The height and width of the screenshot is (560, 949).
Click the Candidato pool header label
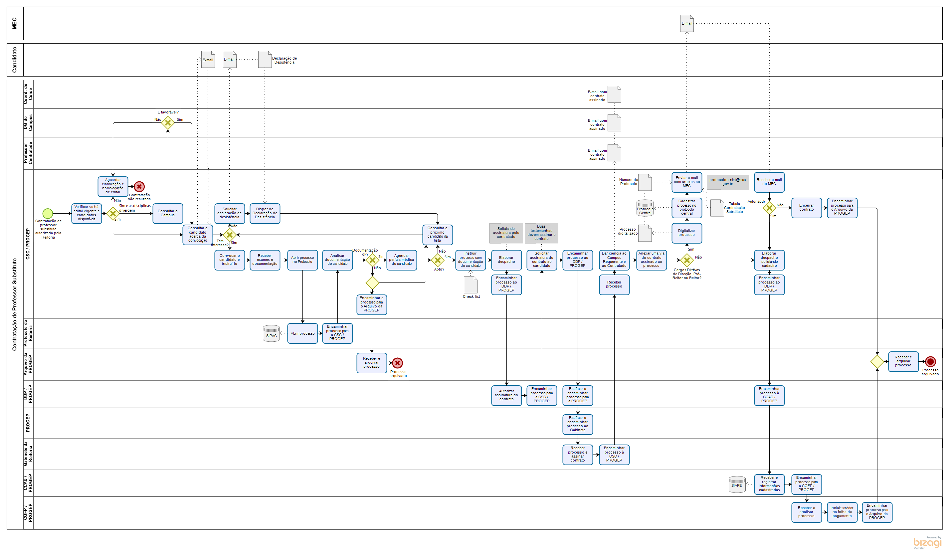(x=15, y=60)
